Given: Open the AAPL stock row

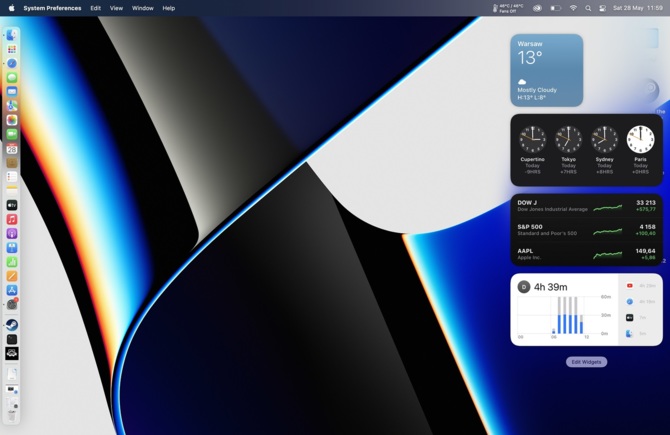Looking at the screenshot, I should point(586,254).
